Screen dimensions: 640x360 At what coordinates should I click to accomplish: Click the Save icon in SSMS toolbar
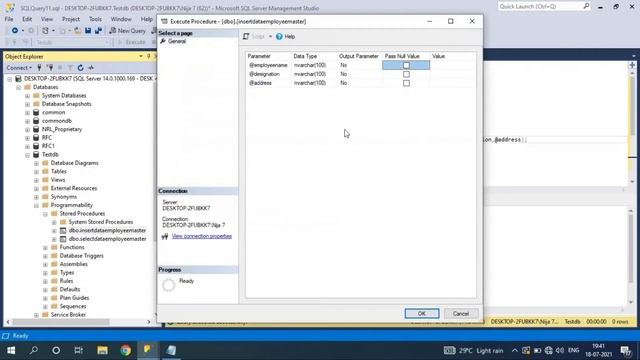point(88,31)
